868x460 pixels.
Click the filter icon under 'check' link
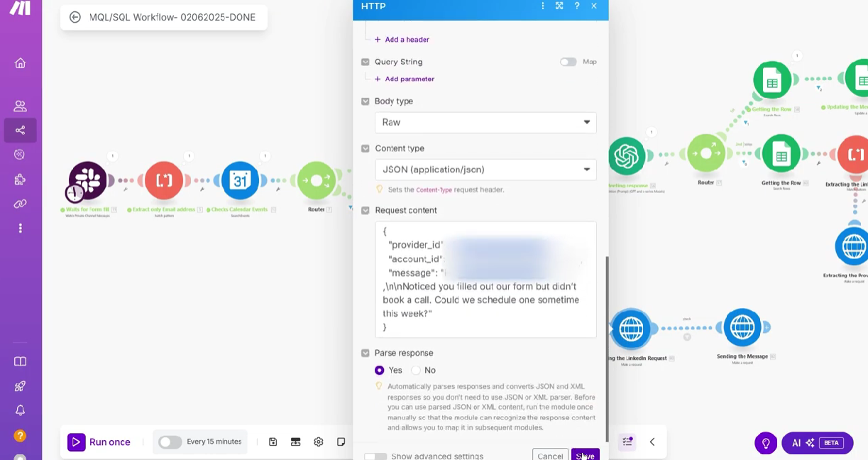(x=687, y=337)
